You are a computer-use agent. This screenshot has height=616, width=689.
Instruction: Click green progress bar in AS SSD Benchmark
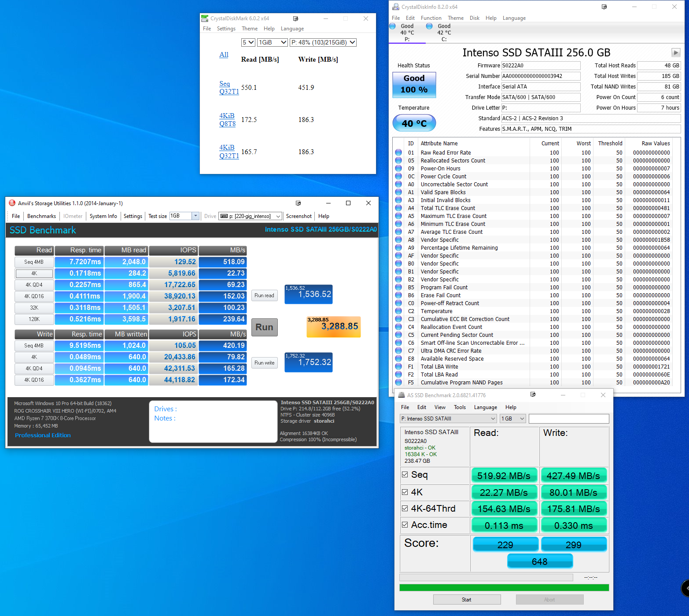pyautogui.click(x=504, y=587)
